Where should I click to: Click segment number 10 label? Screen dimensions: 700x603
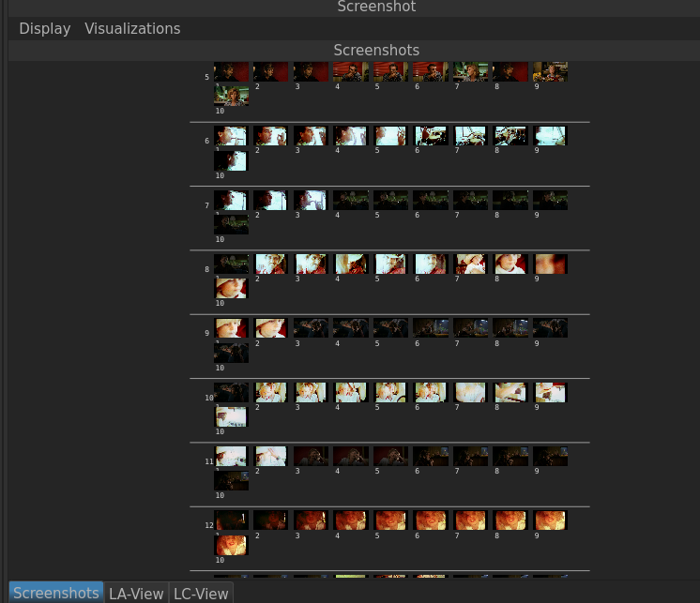tap(209, 398)
